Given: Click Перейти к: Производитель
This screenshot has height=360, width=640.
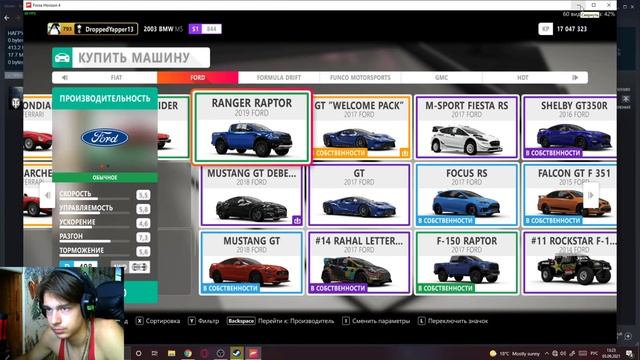Looking at the screenshot, I should (296, 321).
